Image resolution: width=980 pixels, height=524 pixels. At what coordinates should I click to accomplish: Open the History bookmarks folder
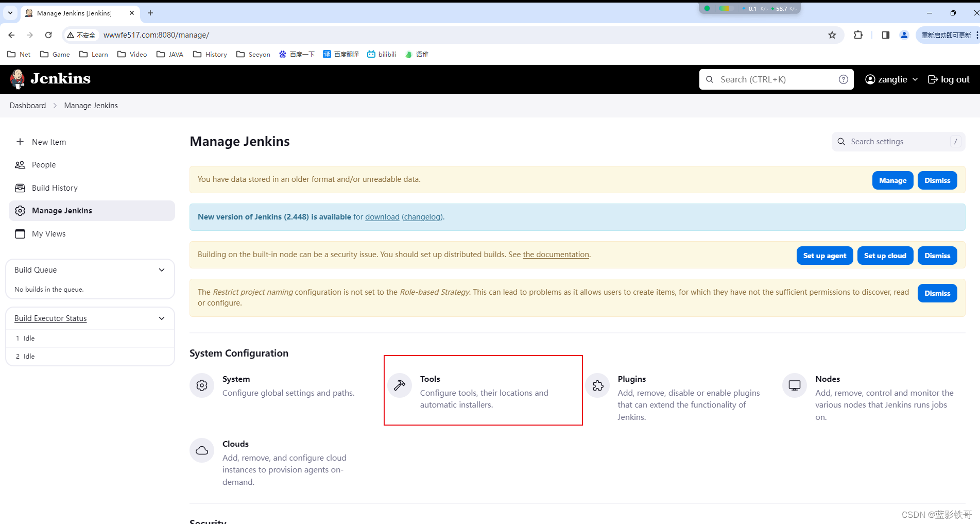tap(210, 54)
